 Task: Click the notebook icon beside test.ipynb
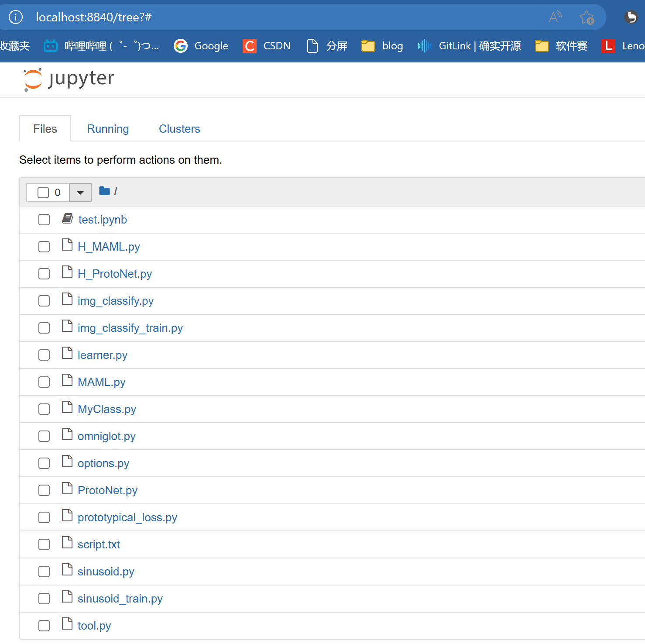coord(67,218)
